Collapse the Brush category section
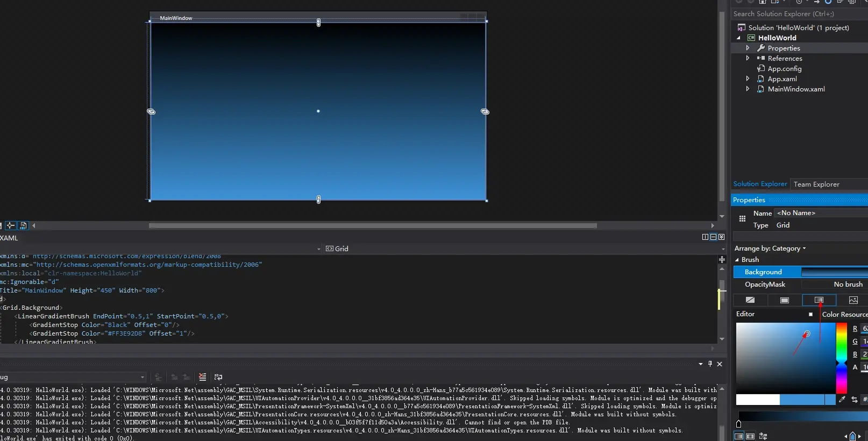The width and height of the screenshot is (868, 441). point(737,260)
